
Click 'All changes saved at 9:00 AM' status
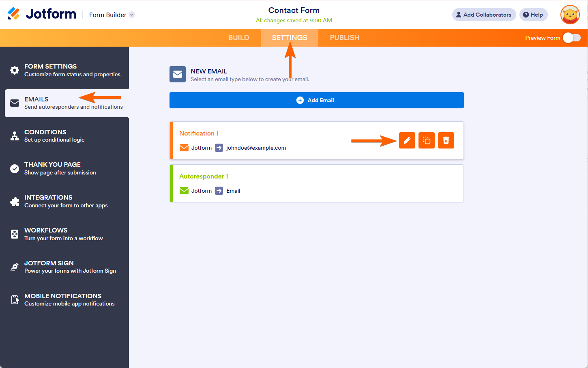(294, 20)
